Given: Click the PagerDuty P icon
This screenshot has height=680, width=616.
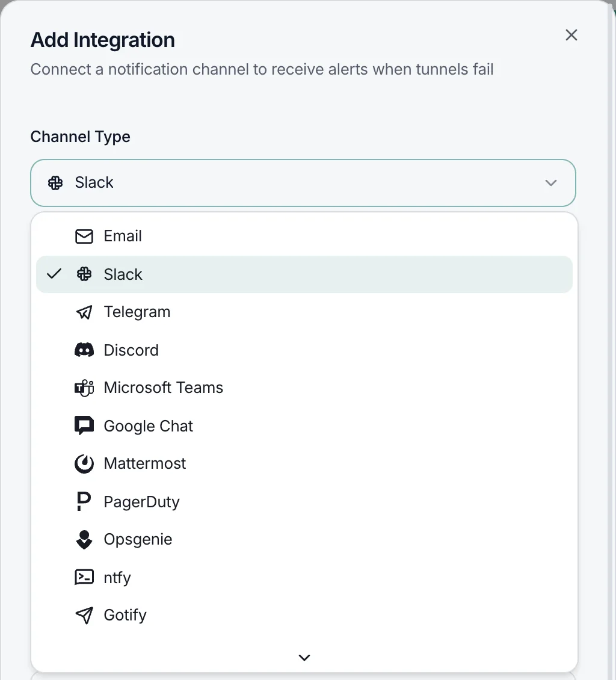Looking at the screenshot, I should coord(83,502).
